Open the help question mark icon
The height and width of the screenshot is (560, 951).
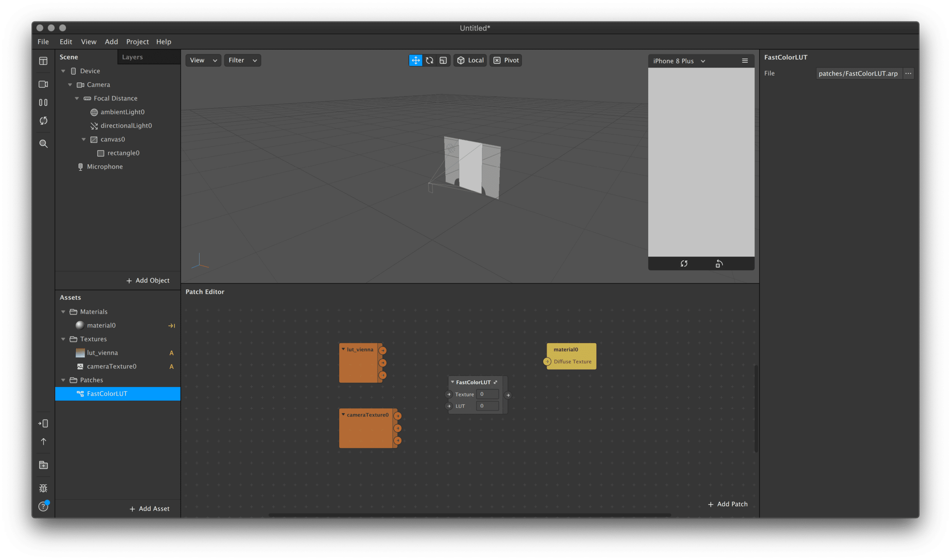point(43,507)
